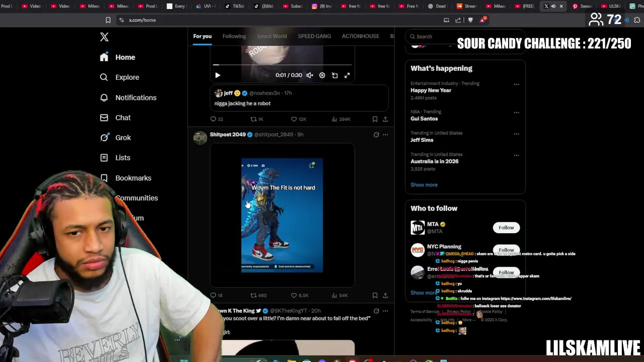
Task: View analytics for the post with 394K views
Action: [341, 119]
